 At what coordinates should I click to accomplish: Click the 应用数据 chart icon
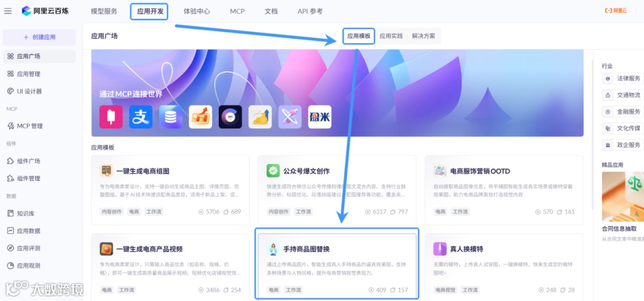pos(11,231)
